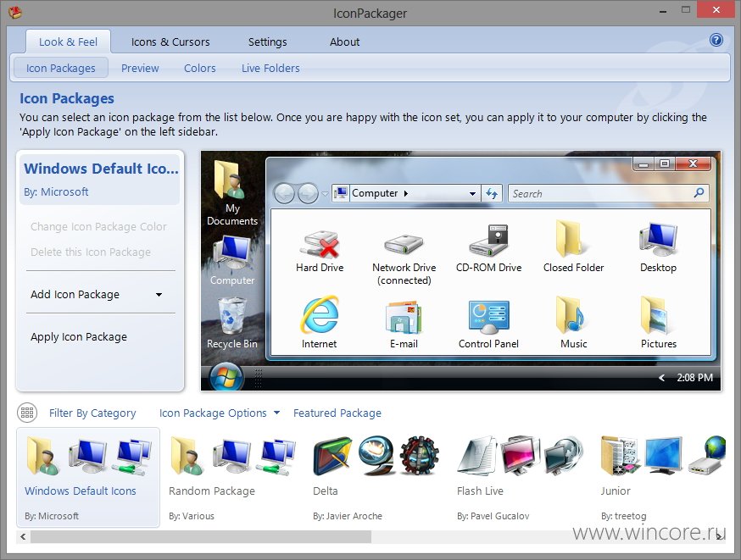The height and width of the screenshot is (560, 741).
Task: Click the Desktop icon in preview window
Action: coord(658,240)
